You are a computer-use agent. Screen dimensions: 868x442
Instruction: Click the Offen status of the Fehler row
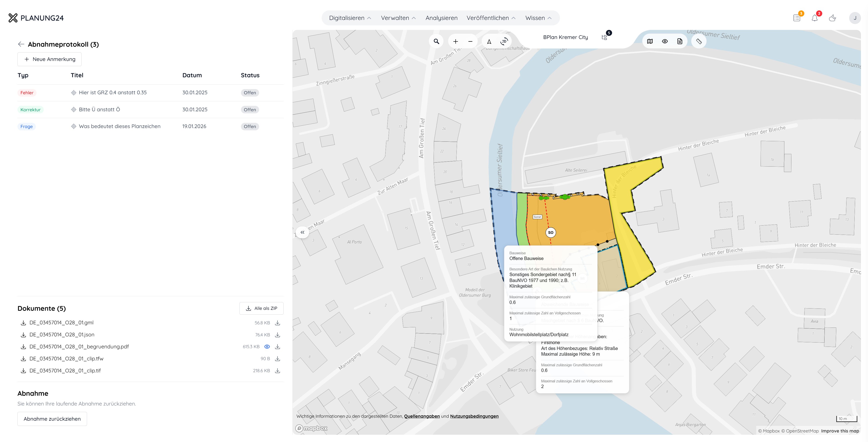(x=250, y=93)
